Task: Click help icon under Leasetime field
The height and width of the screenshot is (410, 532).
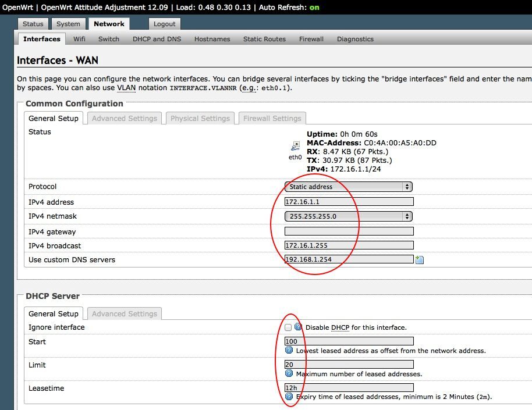Action: (x=289, y=397)
